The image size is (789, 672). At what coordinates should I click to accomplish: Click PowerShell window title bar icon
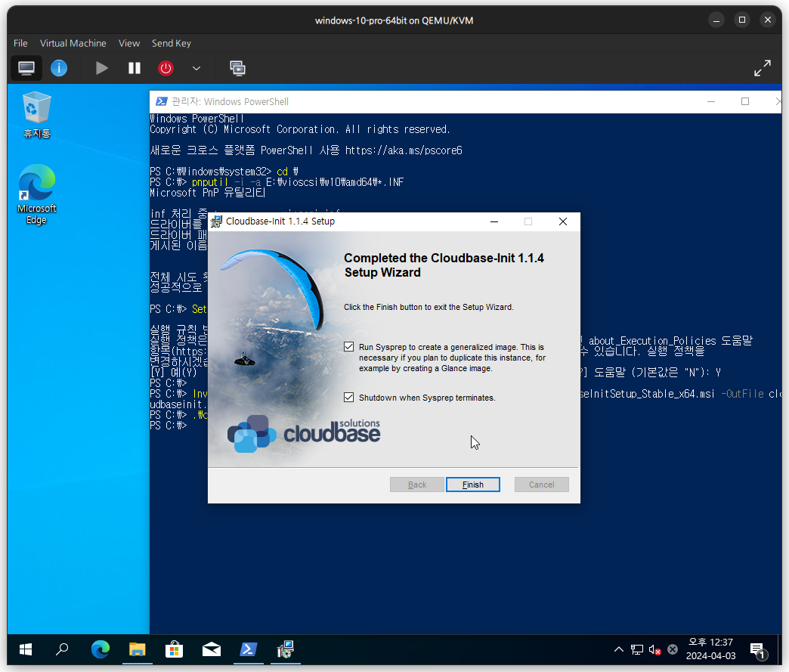[x=161, y=101]
